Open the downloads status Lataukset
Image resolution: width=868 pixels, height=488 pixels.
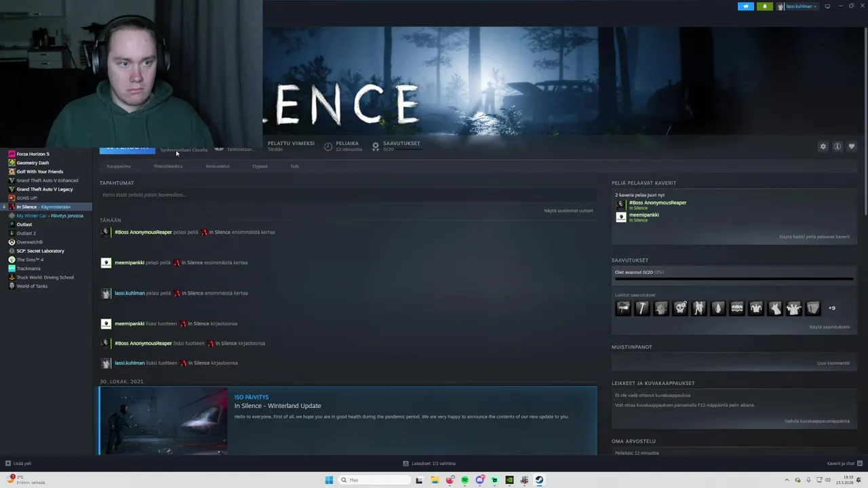click(429, 464)
